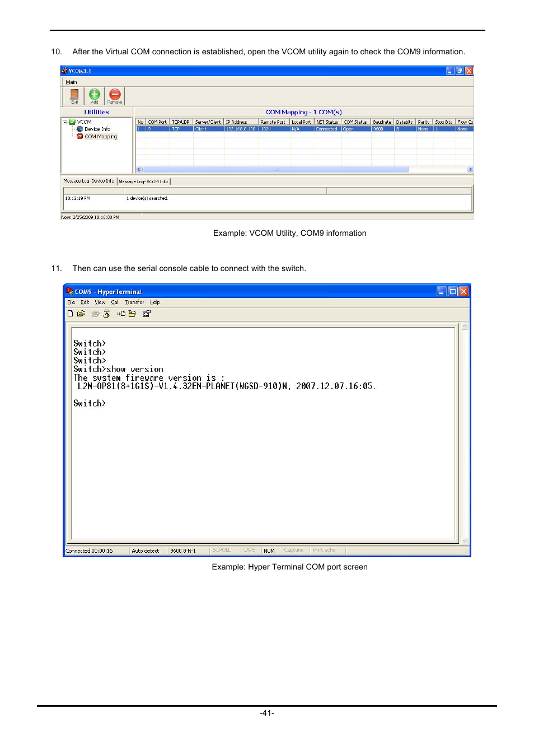This screenshot has height=756, width=534.
Task: Click the table scroll-left arrow in VCOM
Action: tap(139, 169)
